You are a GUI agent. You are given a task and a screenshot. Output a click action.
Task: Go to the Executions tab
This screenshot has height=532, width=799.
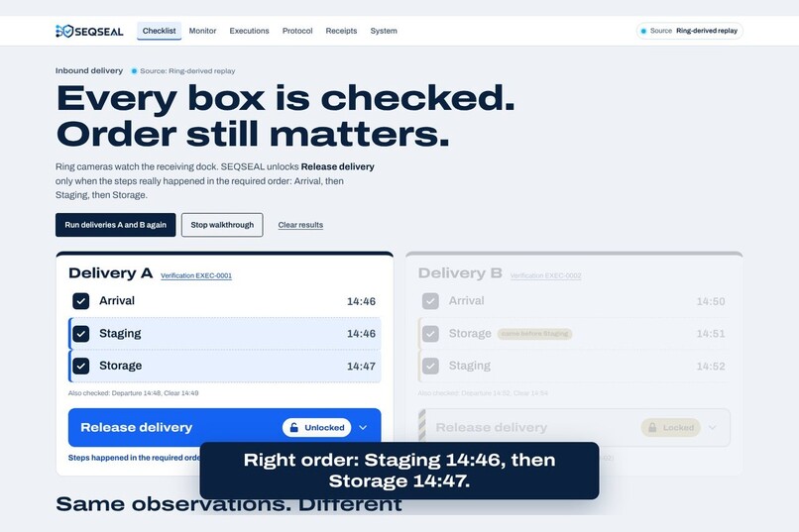[249, 31]
